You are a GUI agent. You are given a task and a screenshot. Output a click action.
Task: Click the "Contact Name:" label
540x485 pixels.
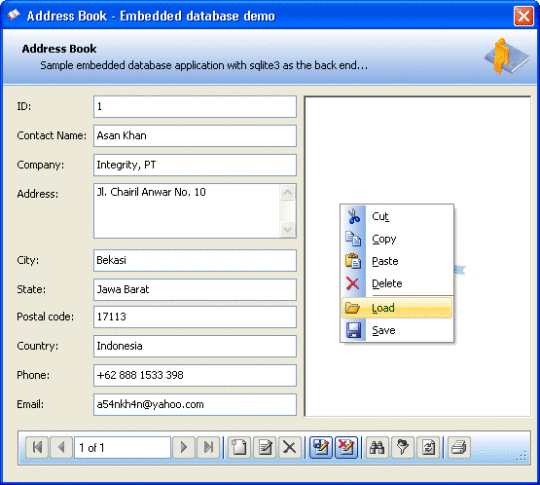[52, 136]
